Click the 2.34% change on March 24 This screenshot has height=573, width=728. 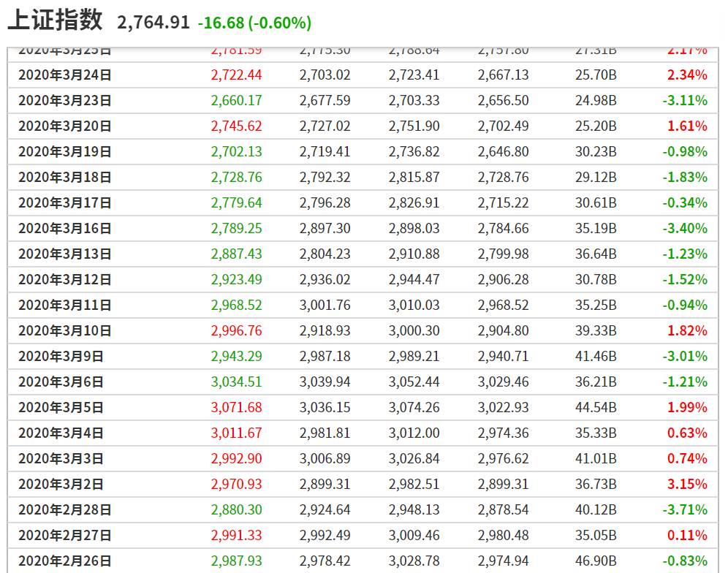687,75
